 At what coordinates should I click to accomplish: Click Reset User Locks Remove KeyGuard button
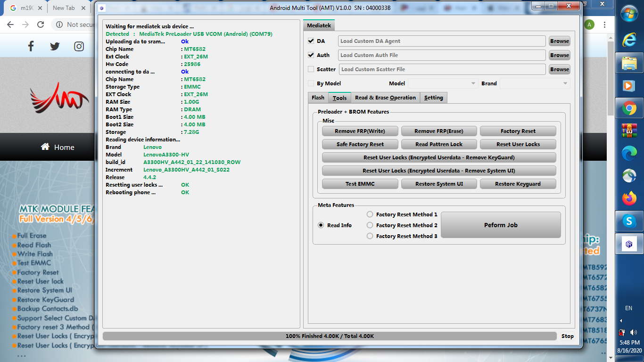pyautogui.click(x=439, y=157)
